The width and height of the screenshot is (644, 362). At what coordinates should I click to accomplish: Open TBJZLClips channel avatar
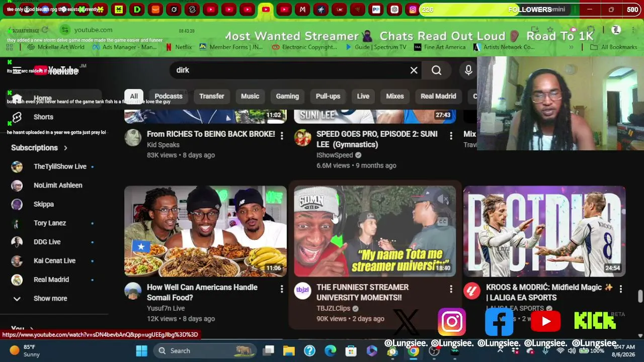point(302,291)
